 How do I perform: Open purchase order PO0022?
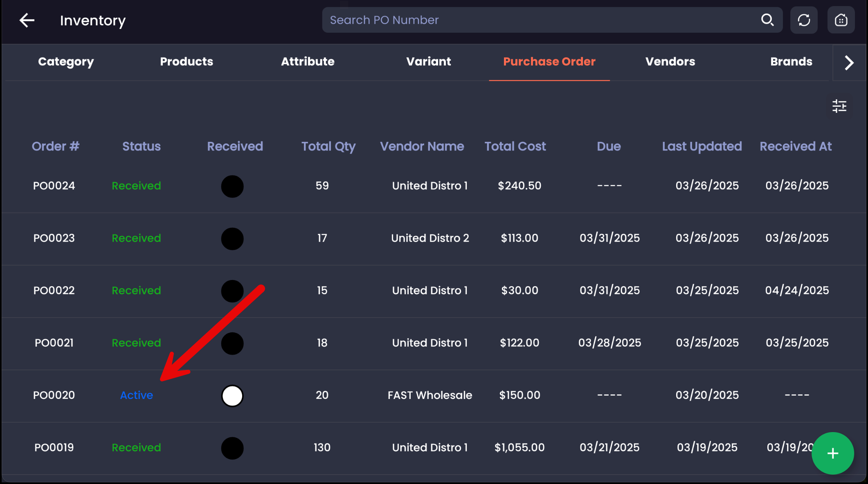pyautogui.click(x=54, y=291)
